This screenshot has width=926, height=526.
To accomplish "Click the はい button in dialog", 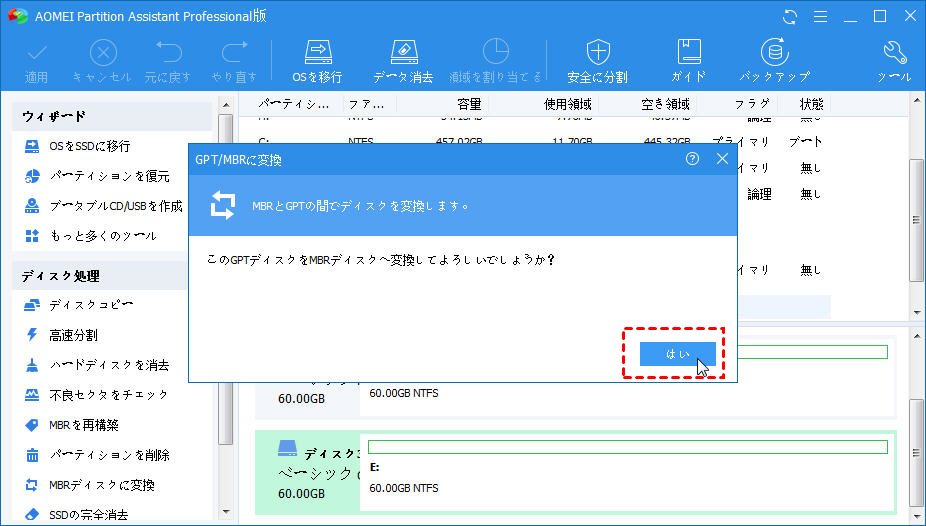I will point(678,354).
